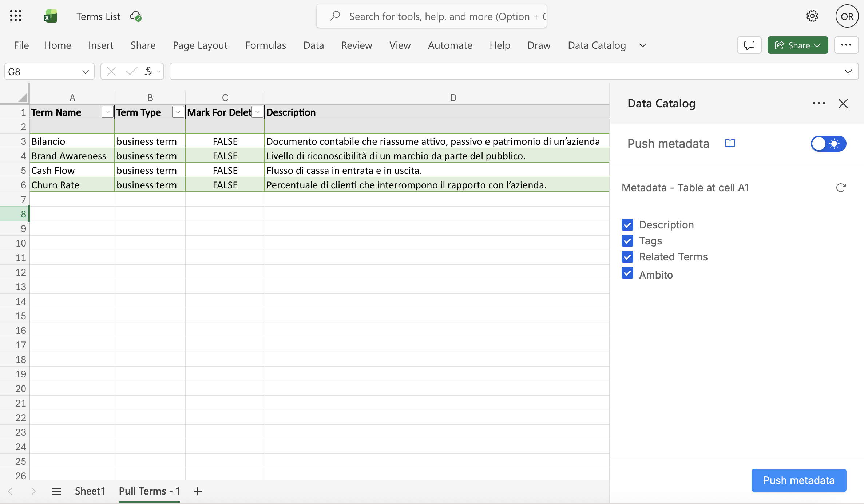This screenshot has width=864, height=504.
Task: Refresh metadata for Table at cell A1
Action: (840, 188)
